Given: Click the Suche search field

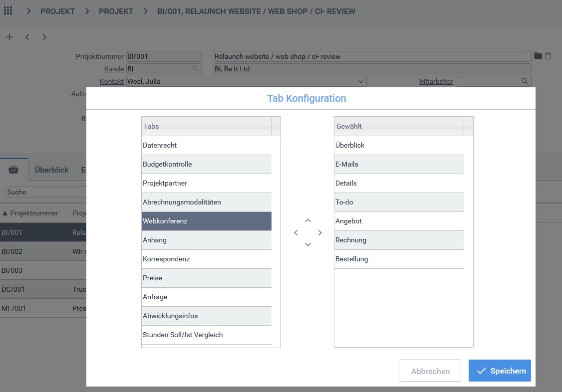Looking at the screenshot, I should pyautogui.click(x=45, y=192).
